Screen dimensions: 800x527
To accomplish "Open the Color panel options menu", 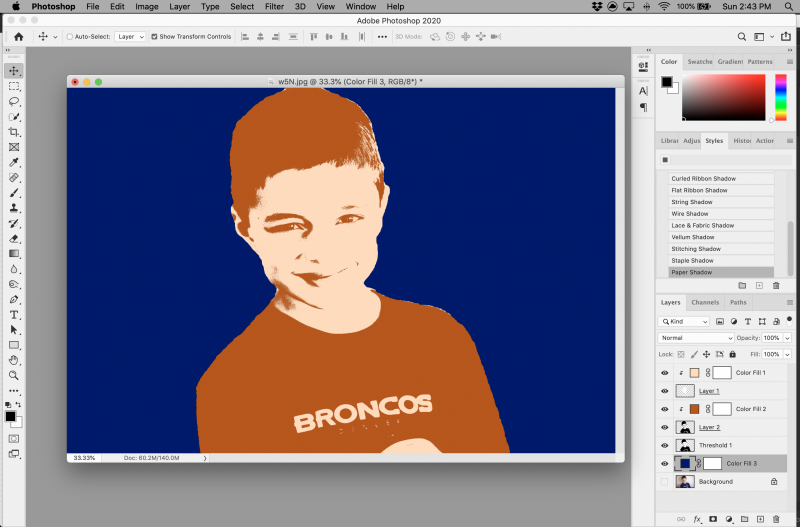I will pos(789,62).
